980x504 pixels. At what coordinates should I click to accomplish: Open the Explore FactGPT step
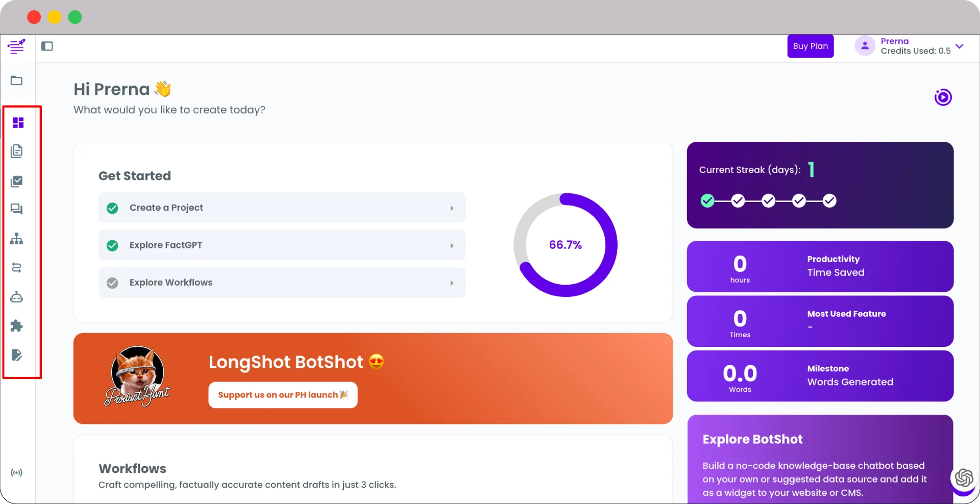(282, 245)
